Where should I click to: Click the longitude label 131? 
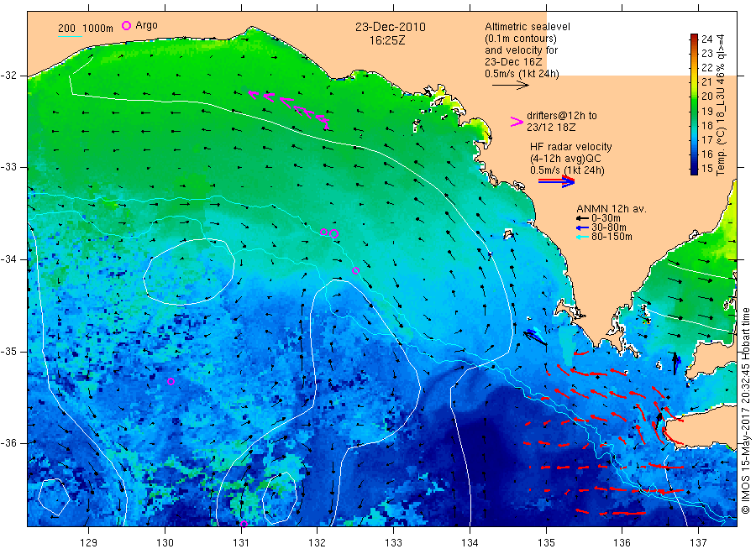[x=241, y=542]
